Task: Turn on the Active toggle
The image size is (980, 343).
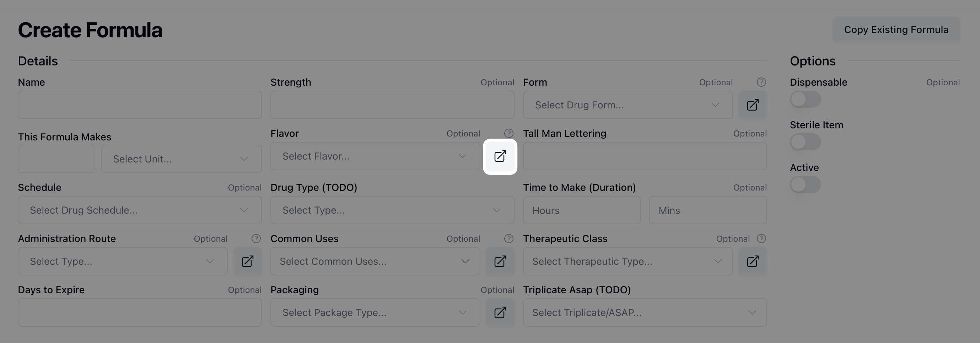Action: coord(805,184)
